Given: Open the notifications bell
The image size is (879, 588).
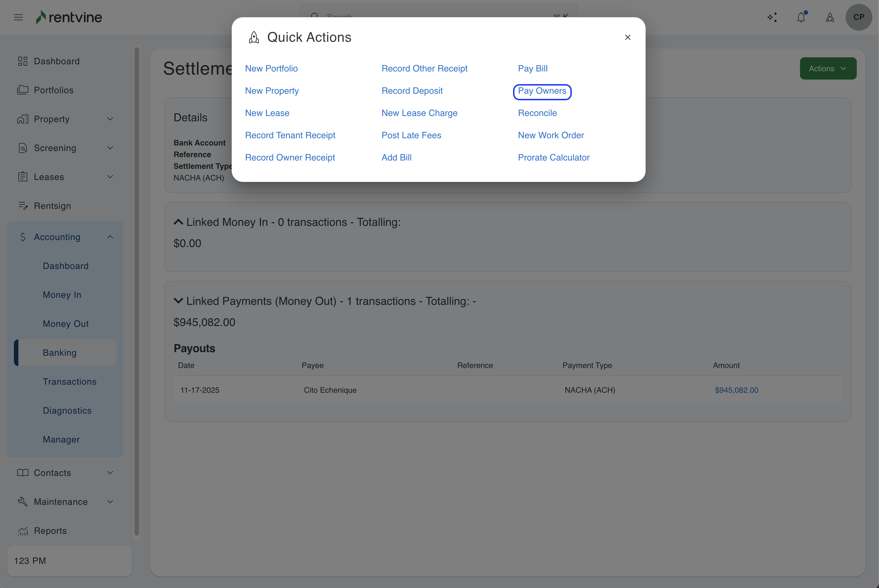Looking at the screenshot, I should 801,17.
